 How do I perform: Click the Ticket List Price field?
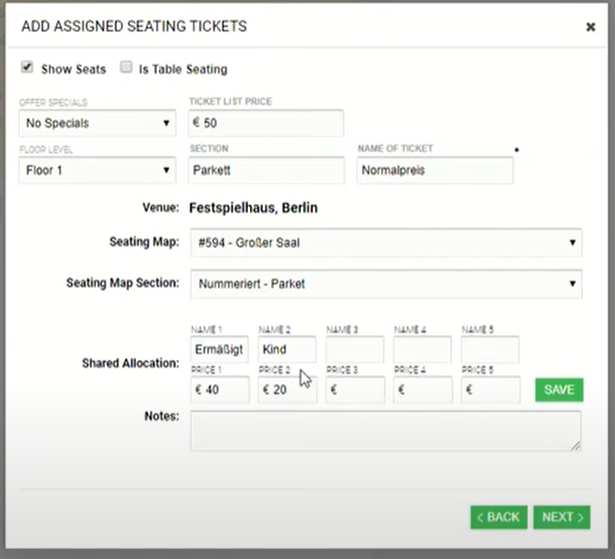point(266,124)
